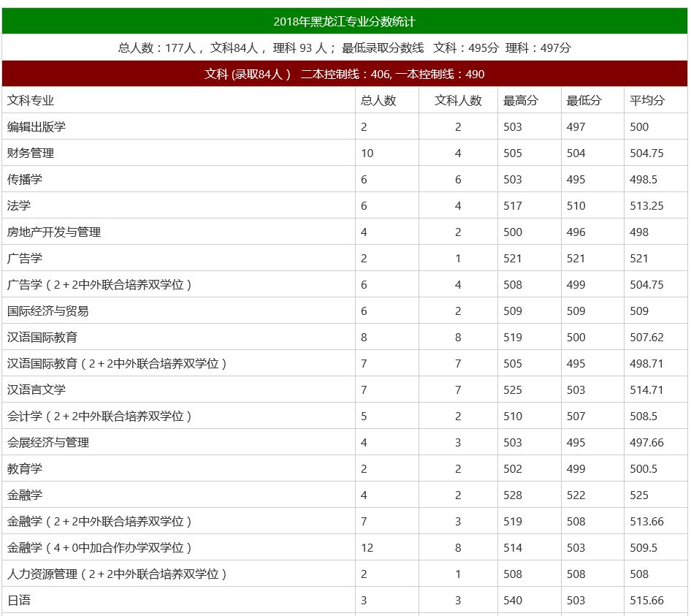The image size is (691, 616).
Task: Click average score 513.25 in 法学 row
Action: pyautogui.click(x=646, y=206)
